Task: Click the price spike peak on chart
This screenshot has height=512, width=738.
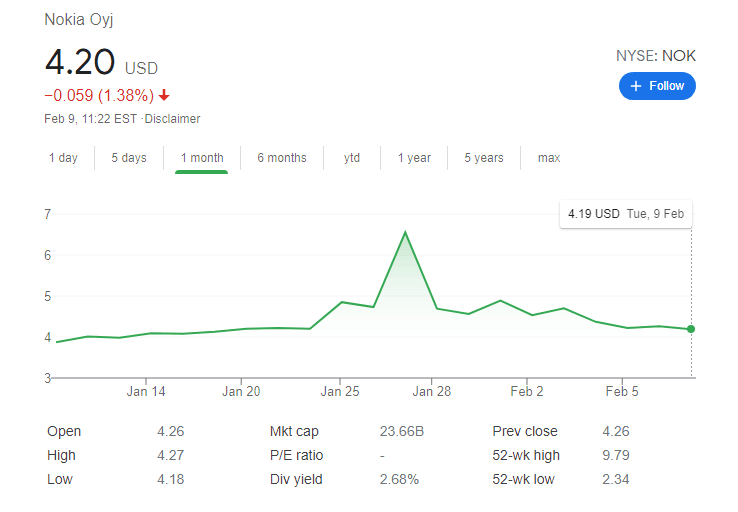Action: 405,232
